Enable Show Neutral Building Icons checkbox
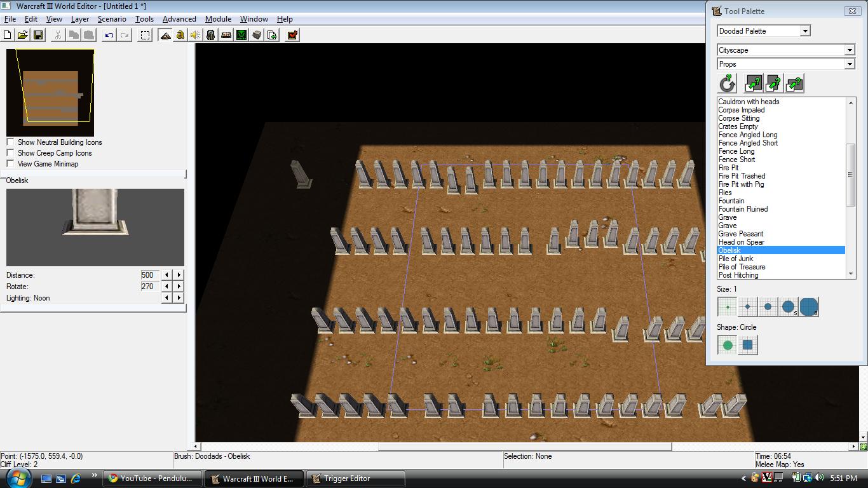 pyautogui.click(x=10, y=142)
